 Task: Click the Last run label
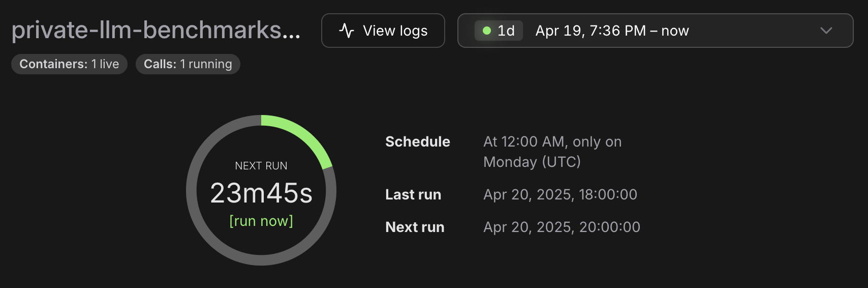[413, 194]
